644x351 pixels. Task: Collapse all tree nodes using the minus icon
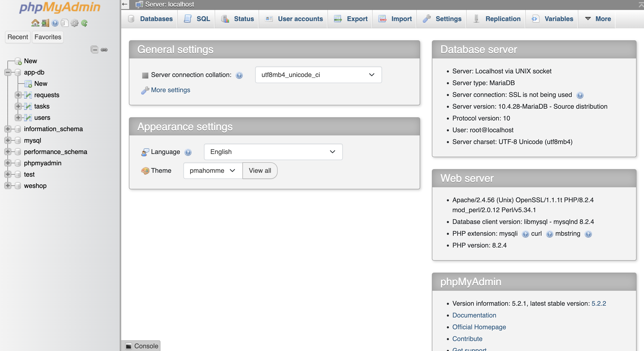coord(94,49)
